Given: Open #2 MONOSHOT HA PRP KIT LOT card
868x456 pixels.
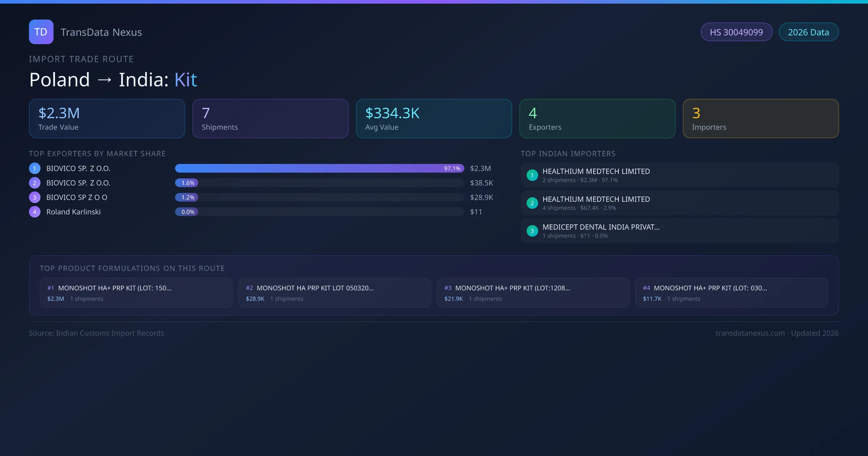Looking at the screenshot, I should click(335, 293).
